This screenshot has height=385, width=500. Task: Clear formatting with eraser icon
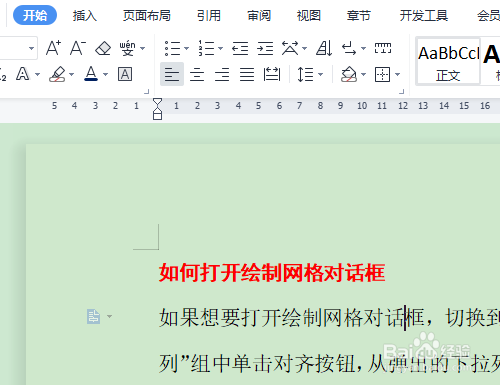click(x=103, y=48)
